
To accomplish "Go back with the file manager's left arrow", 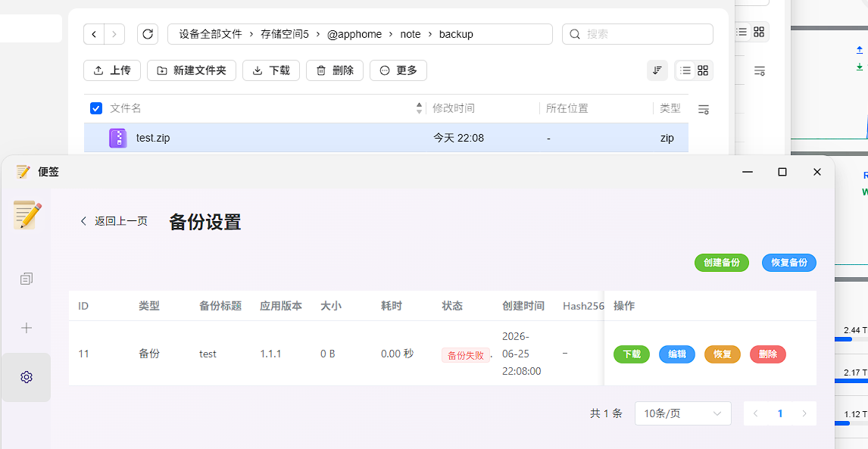I will pyautogui.click(x=94, y=34).
